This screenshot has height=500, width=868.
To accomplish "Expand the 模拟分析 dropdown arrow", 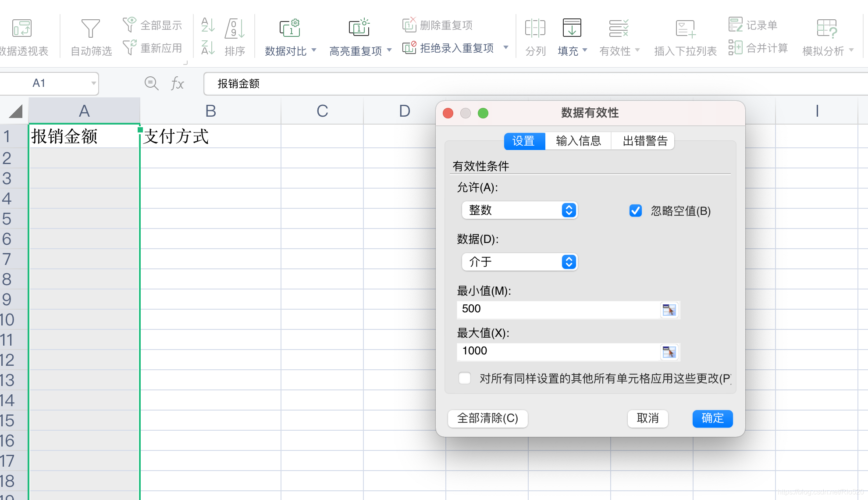I will click(x=851, y=50).
